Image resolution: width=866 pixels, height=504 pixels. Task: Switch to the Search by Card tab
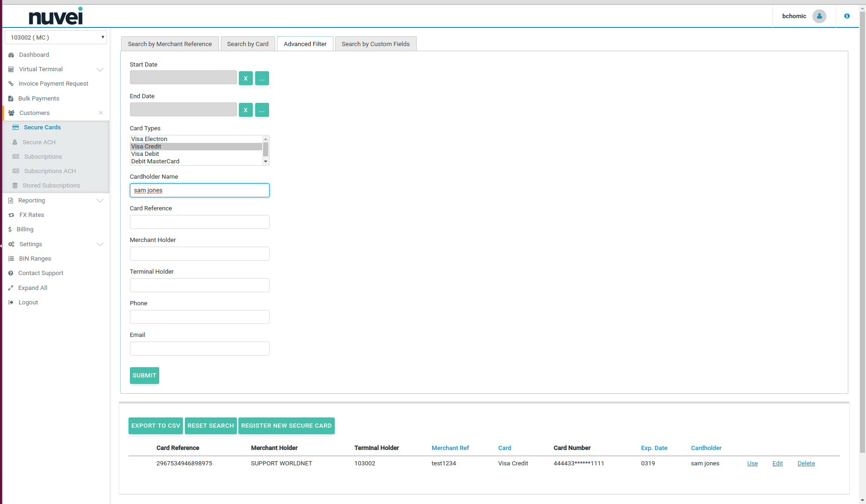point(248,43)
